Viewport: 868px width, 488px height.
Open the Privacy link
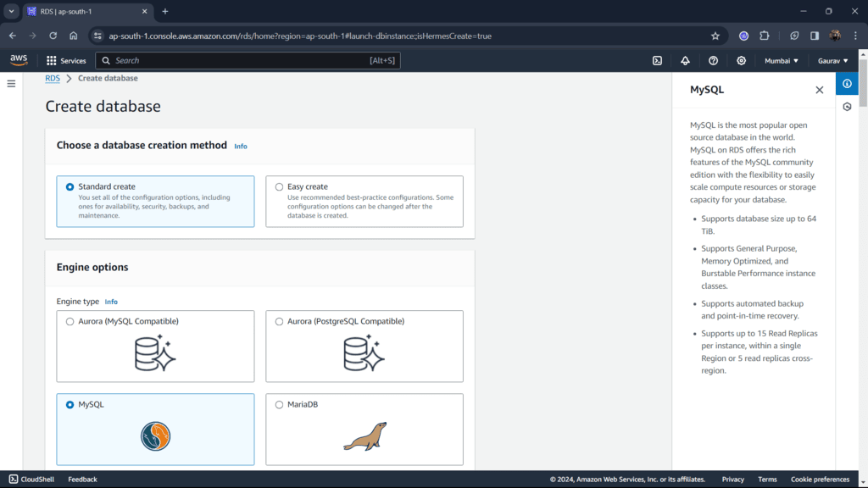(732, 480)
